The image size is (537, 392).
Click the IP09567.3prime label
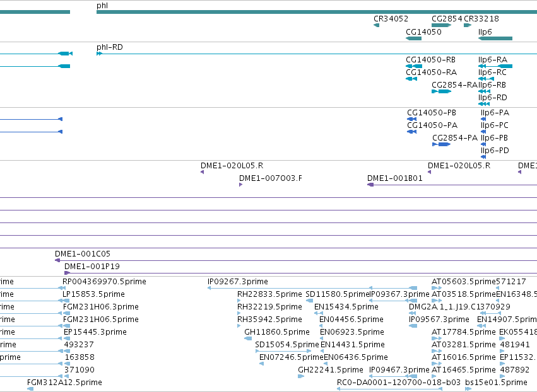439,320
